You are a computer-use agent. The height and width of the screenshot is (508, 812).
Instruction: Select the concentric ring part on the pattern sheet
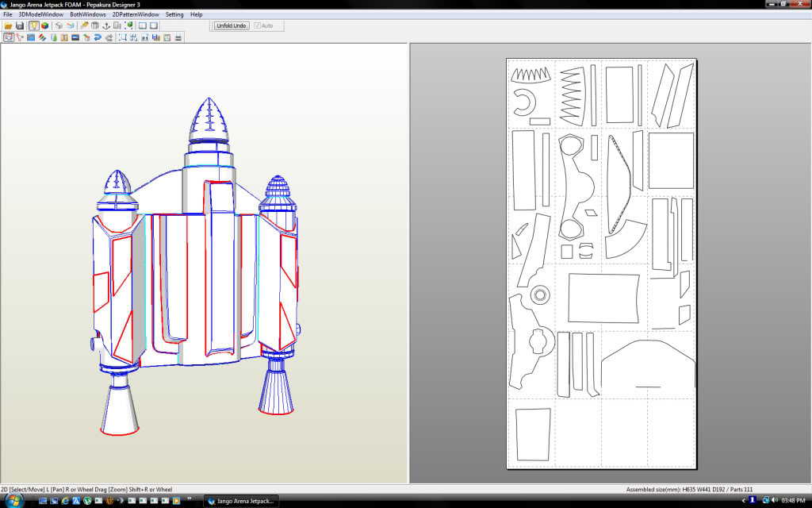click(539, 295)
